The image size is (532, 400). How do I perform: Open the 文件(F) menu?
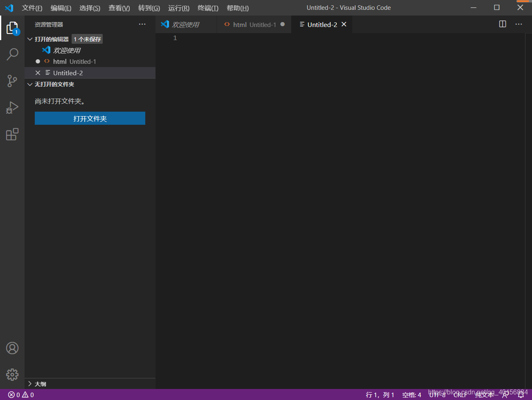tap(32, 8)
